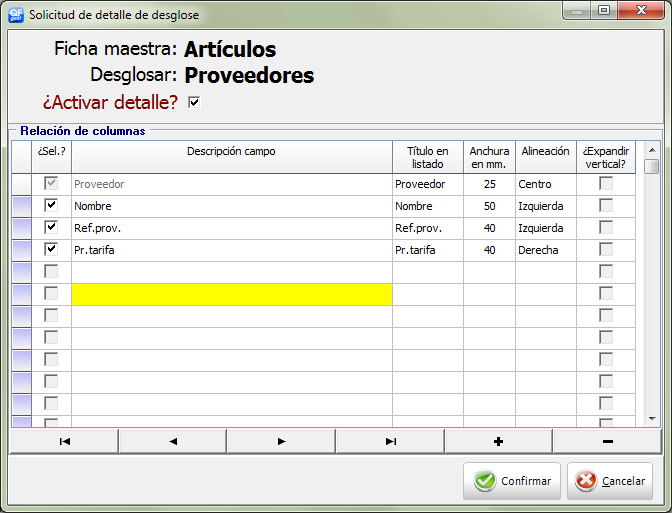Select the ¿Expandir vertical? column header
This screenshot has width=672, height=513.
[606, 157]
